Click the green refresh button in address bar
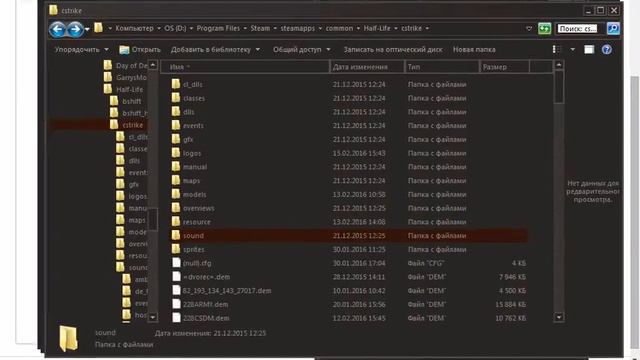 544,29
